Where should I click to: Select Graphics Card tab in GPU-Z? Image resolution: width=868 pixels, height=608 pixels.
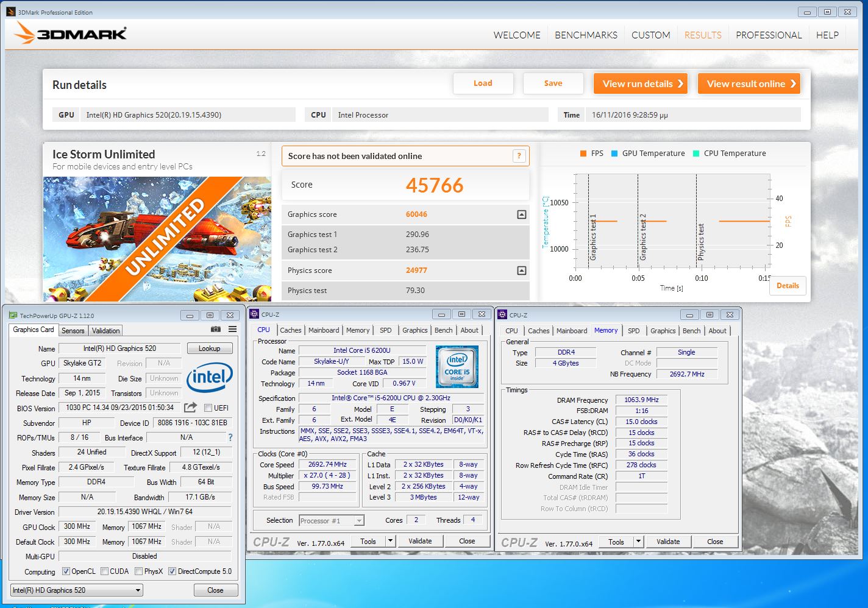point(34,330)
